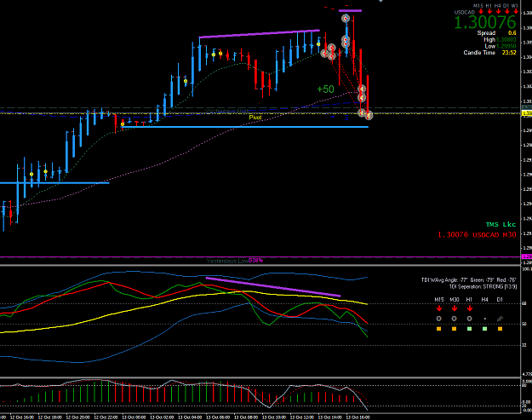The width and height of the screenshot is (532, 420).
Task: Click the D1 label in TDI panel
Action: tap(500, 300)
